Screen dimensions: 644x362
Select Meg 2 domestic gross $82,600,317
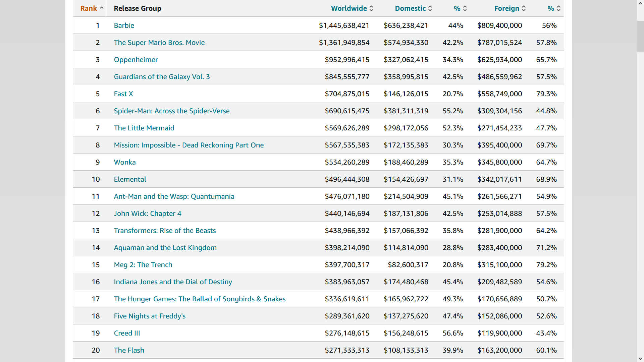tap(408, 265)
